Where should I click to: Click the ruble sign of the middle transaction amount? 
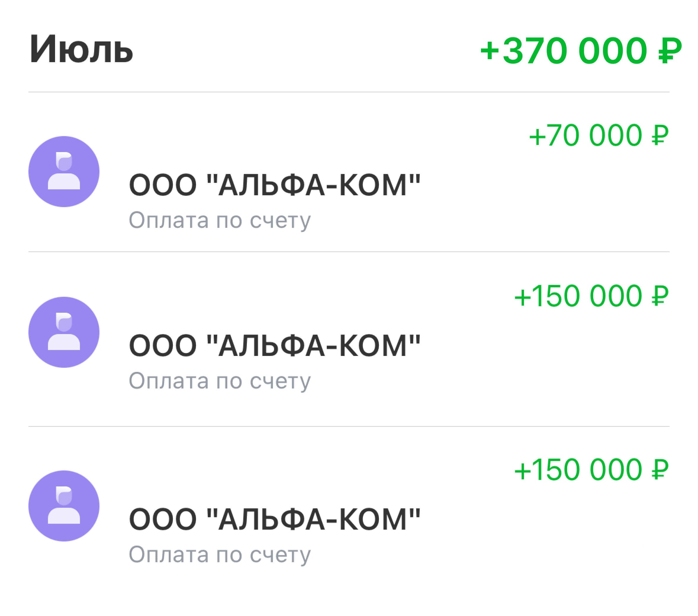pos(660,296)
